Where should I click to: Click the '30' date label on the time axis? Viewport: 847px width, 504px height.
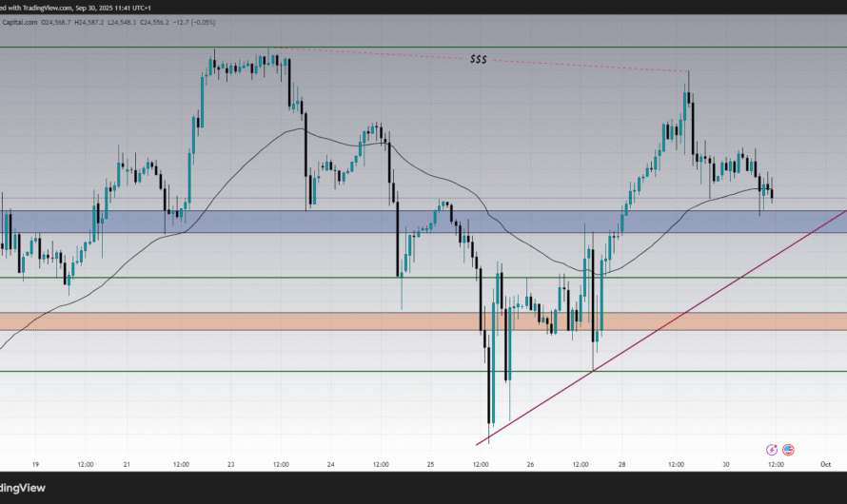click(x=726, y=464)
